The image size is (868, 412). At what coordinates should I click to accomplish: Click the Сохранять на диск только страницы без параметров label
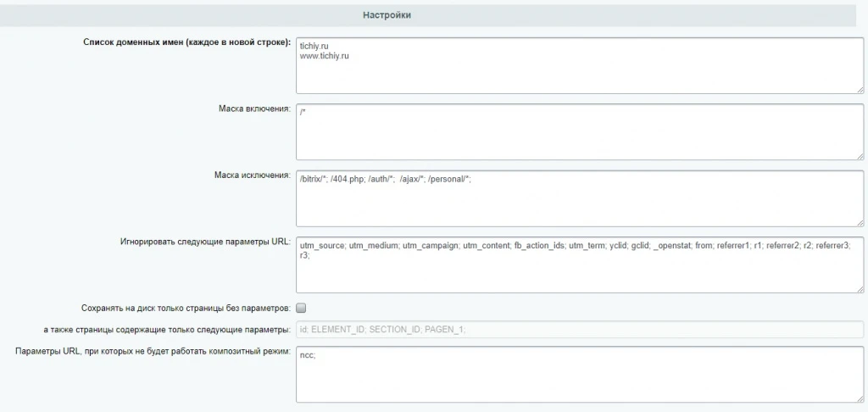pyautogui.click(x=186, y=308)
